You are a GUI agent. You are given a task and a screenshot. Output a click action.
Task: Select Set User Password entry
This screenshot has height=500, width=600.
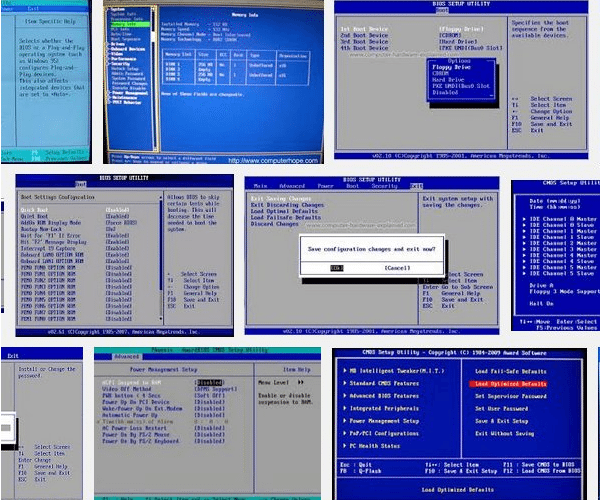502,409
